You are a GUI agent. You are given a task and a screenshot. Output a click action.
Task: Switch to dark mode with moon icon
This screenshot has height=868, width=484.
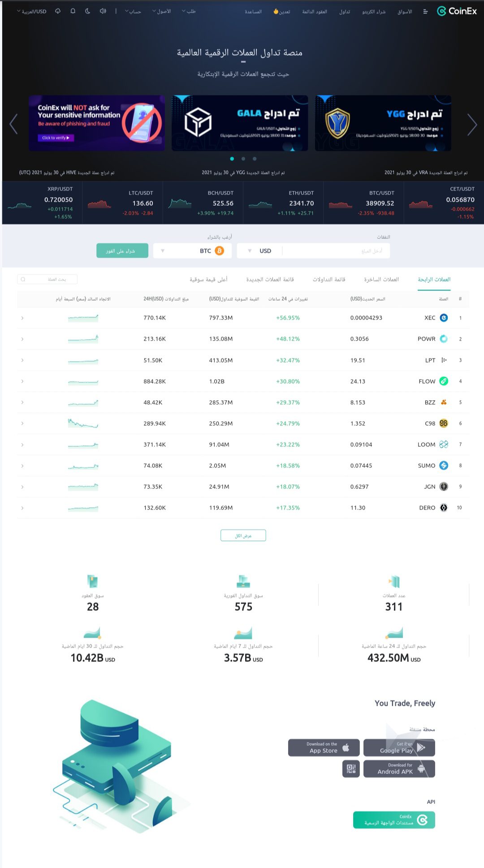[88, 11]
